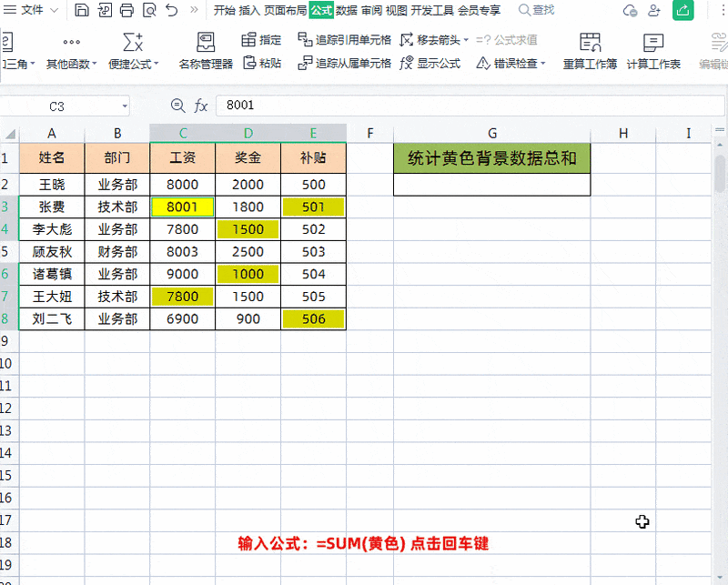This screenshot has width=728, height=585.
Task: Select the 姓名 header cell
Action: [52, 158]
